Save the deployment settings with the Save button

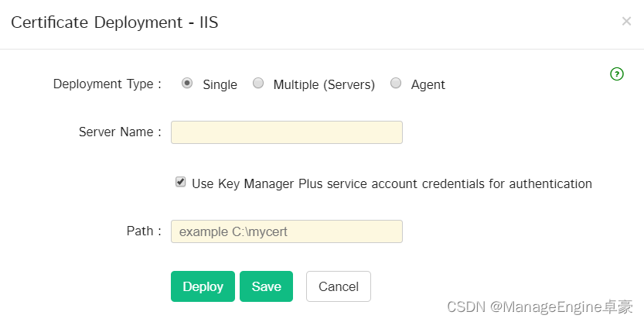[x=266, y=286]
